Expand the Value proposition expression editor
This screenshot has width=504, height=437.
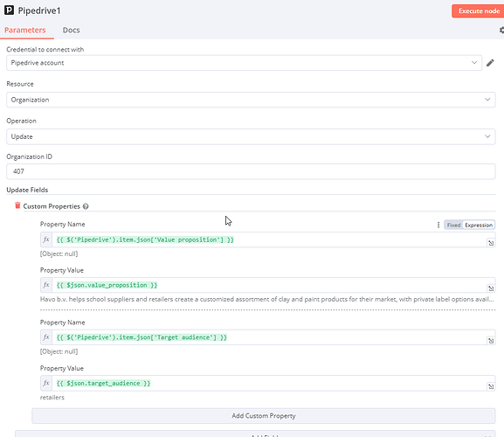point(491,243)
